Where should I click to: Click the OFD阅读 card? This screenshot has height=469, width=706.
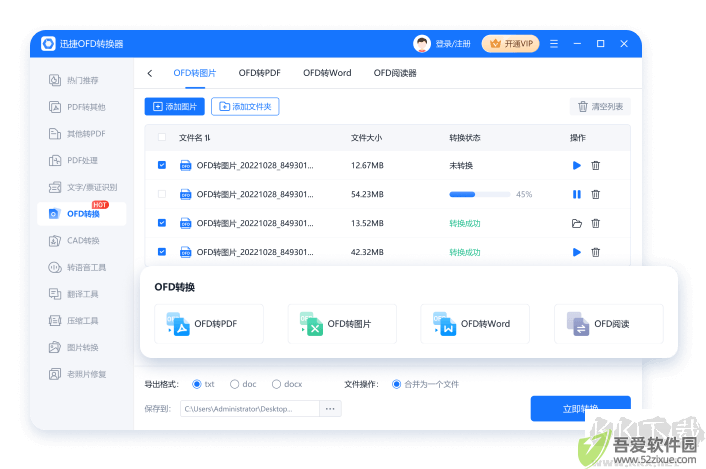click(x=609, y=324)
